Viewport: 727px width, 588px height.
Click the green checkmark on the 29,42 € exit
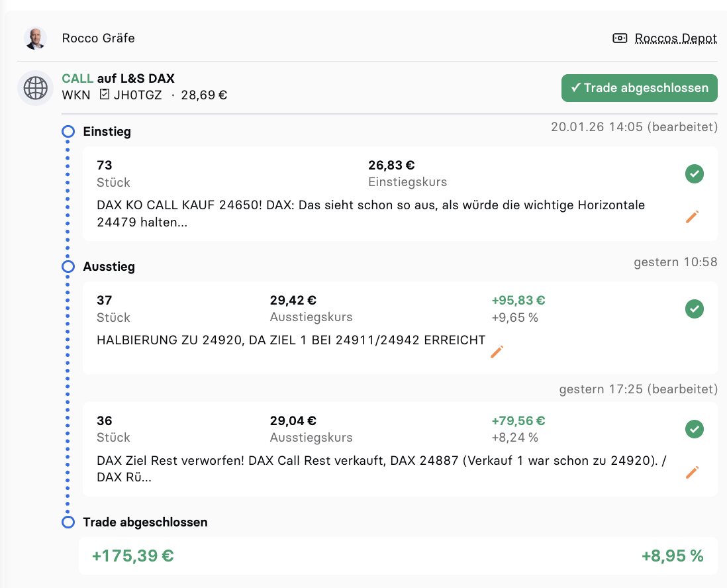point(694,309)
